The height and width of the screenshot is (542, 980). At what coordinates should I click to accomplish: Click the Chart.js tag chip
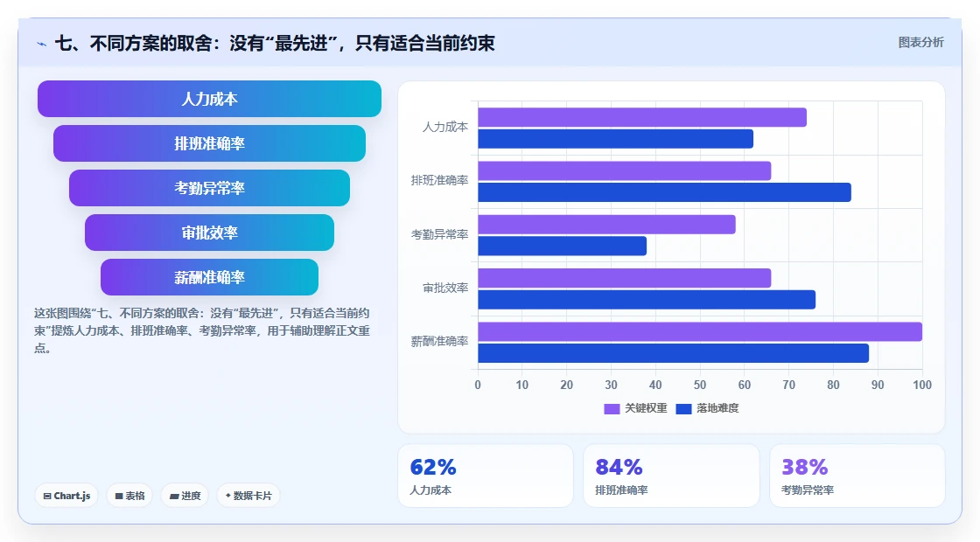point(66,496)
